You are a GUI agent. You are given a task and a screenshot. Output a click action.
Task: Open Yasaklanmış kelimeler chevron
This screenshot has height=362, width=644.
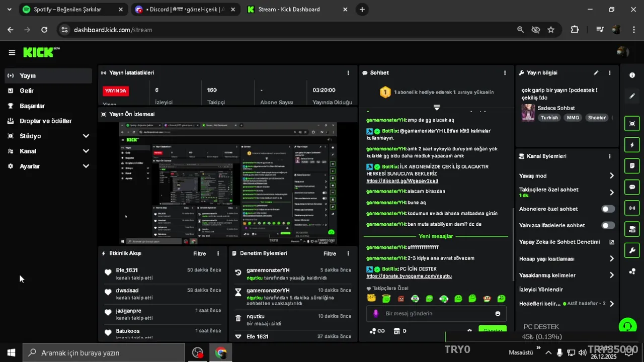coord(611,275)
